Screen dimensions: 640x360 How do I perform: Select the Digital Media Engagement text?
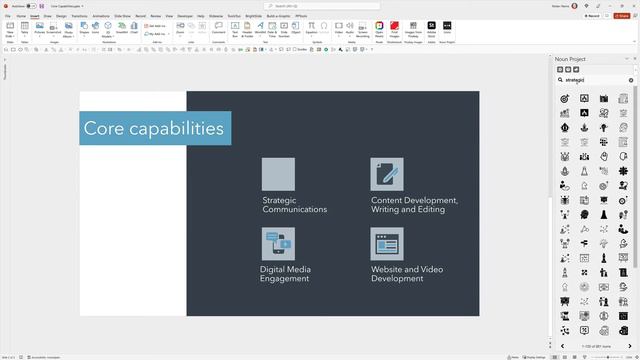click(x=285, y=274)
